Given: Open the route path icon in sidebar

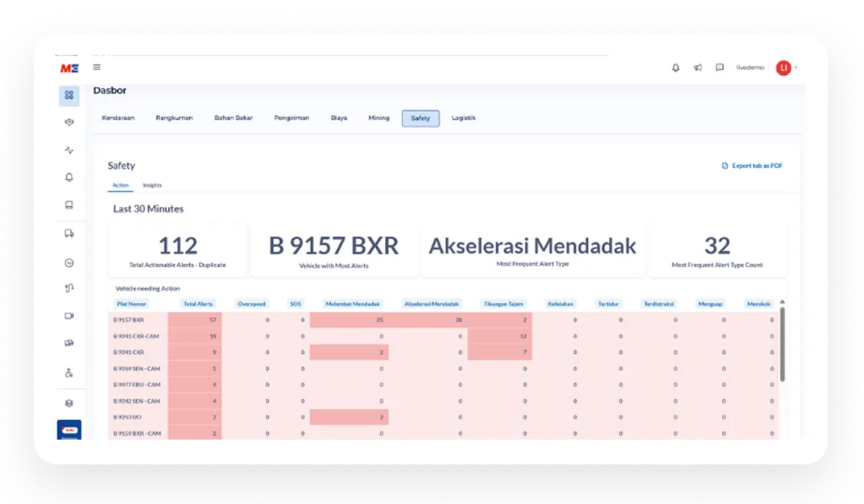Looking at the screenshot, I should point(69,288).
